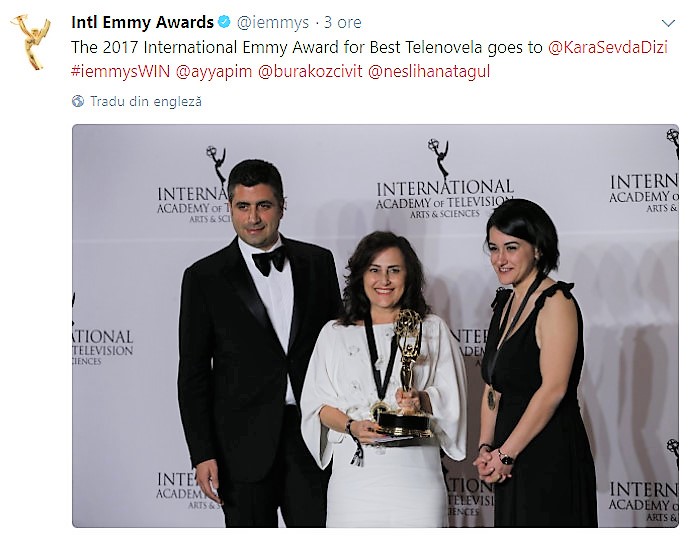Open the @KaraSevdaDizi mention
The width and height of the screenshot is (692, 536).
(608, 47)
